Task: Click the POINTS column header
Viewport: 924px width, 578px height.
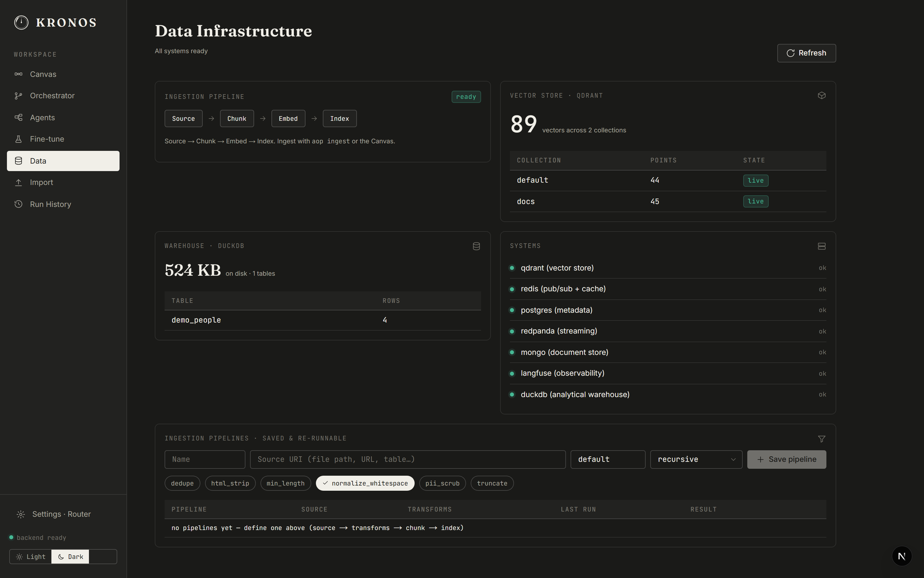Action: (x=663, y=160)
